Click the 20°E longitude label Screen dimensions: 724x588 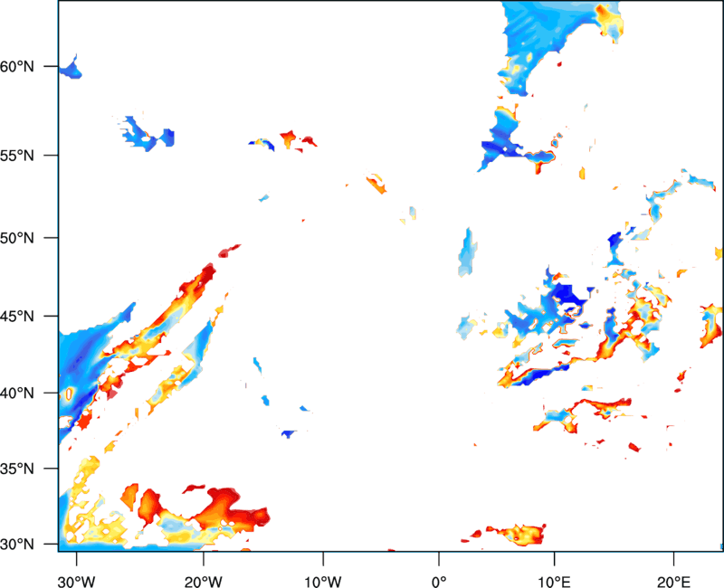pyautogui.click(x=673, y=582)
